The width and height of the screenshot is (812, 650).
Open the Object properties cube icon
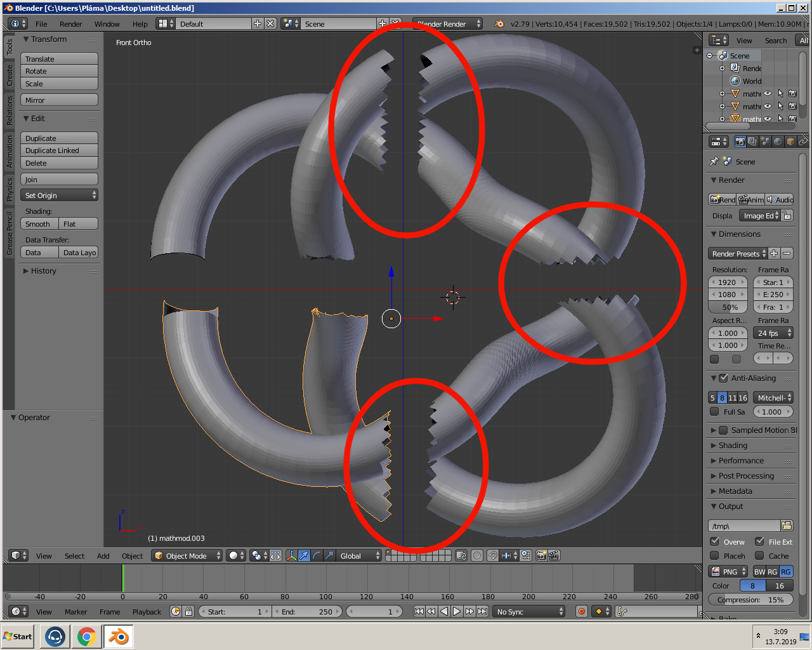[790, 142]
